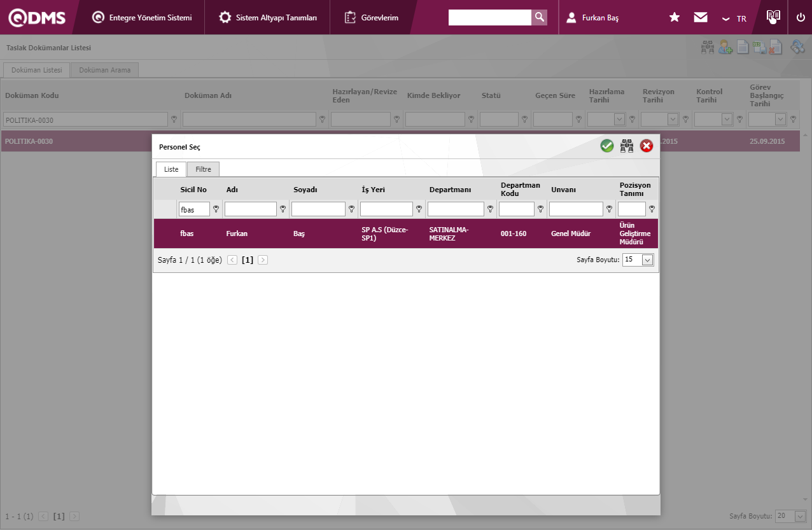Screen dimensions: 812x530
Task: Click the power logout icon
Action: coord(801,18)
